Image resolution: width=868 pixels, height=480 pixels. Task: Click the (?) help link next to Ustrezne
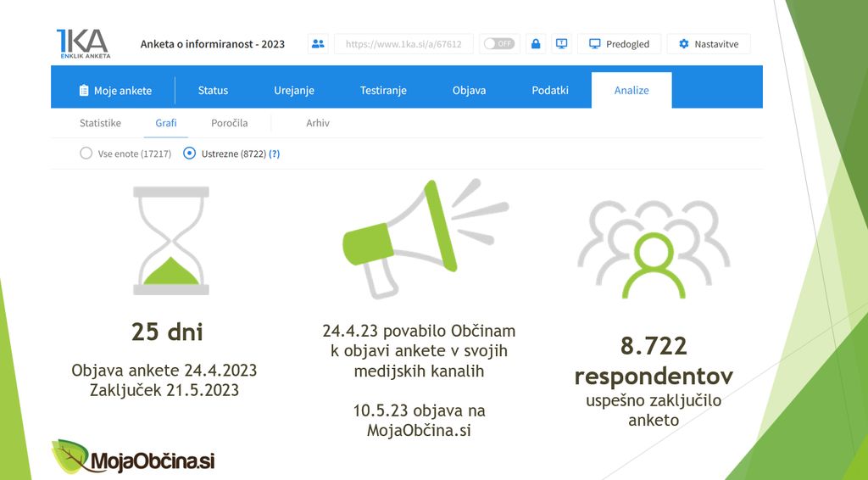click(275, 154)
